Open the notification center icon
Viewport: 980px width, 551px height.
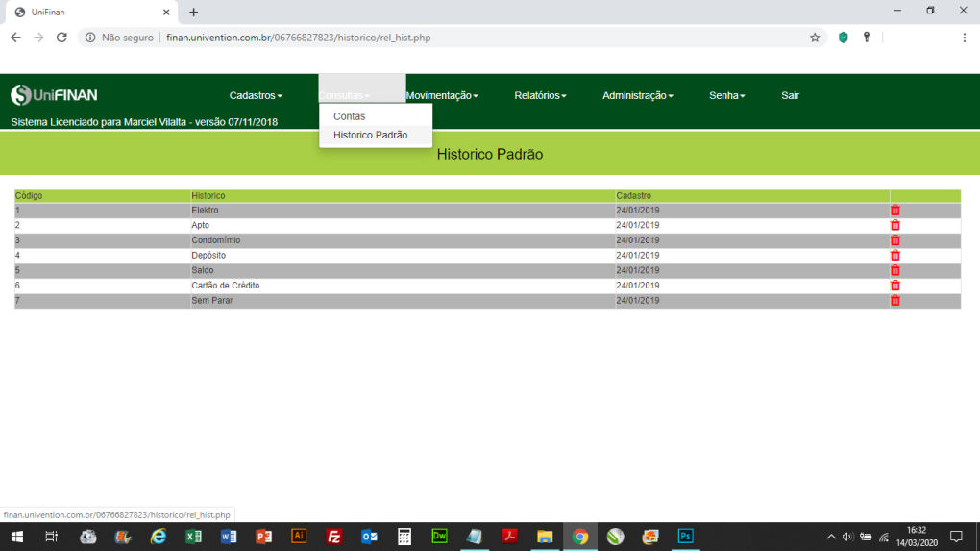956,537
